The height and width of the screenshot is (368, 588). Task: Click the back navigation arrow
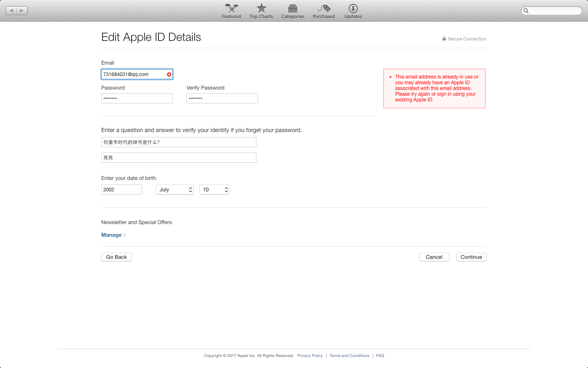[x=11, y=11]
